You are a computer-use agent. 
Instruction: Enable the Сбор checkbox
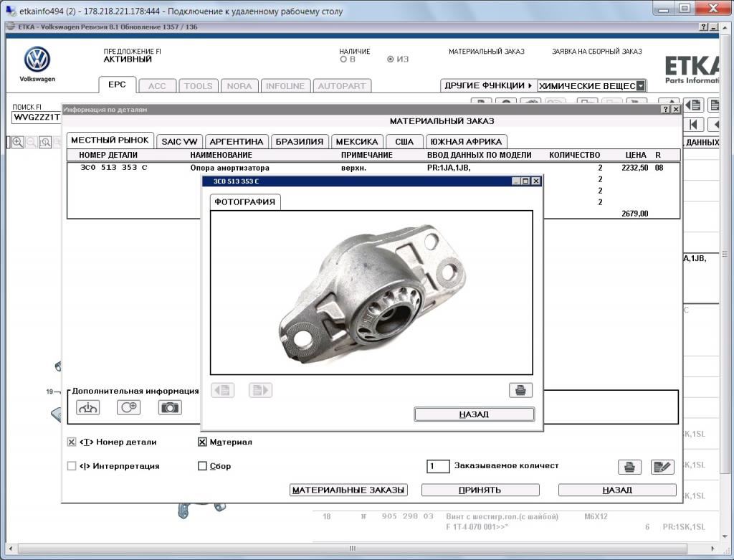(x=202, y=466)
